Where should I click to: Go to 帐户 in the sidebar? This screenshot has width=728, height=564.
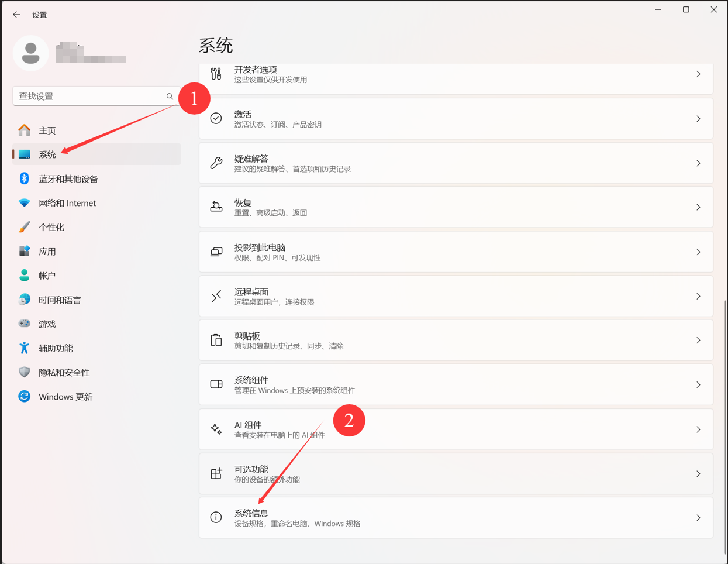point(96,276)
